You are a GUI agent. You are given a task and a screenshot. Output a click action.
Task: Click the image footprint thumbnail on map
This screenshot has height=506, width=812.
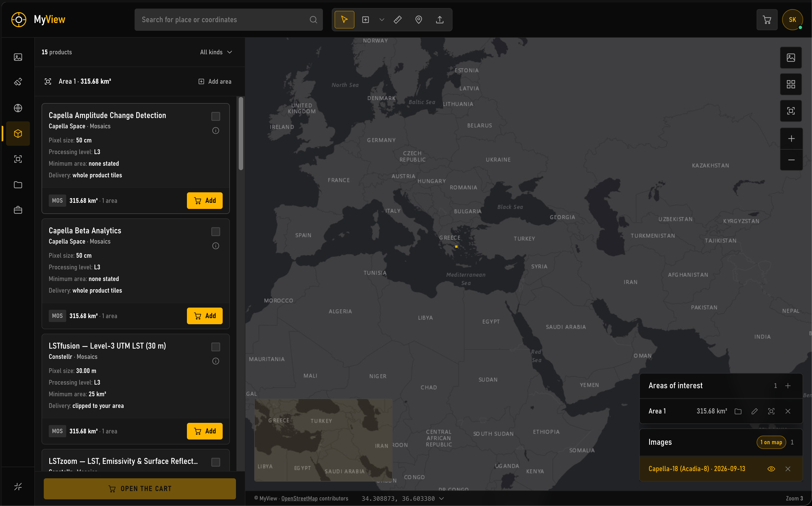(x=323, y=440)
